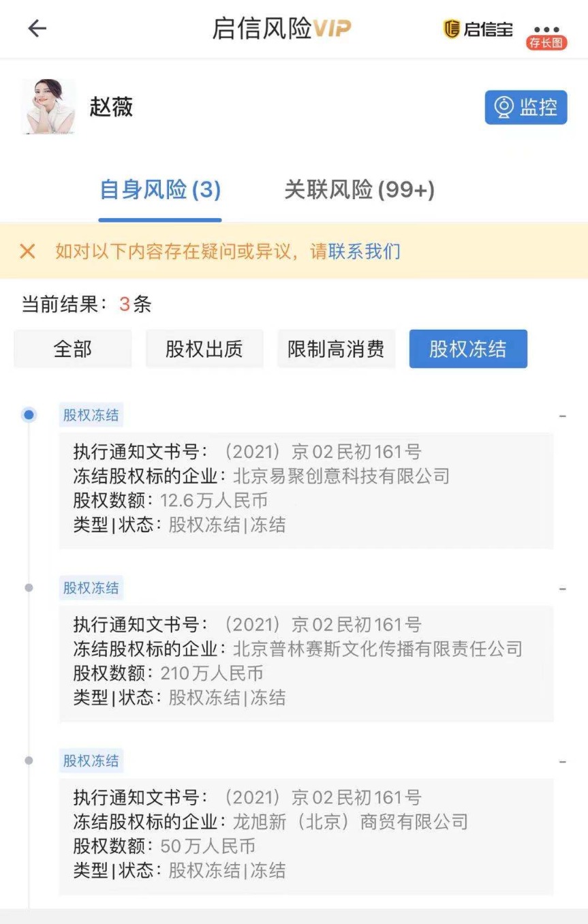This screenshot has height=924, width=588.
Task: Select the 全部 filter
Action: [x=73, y=349]
